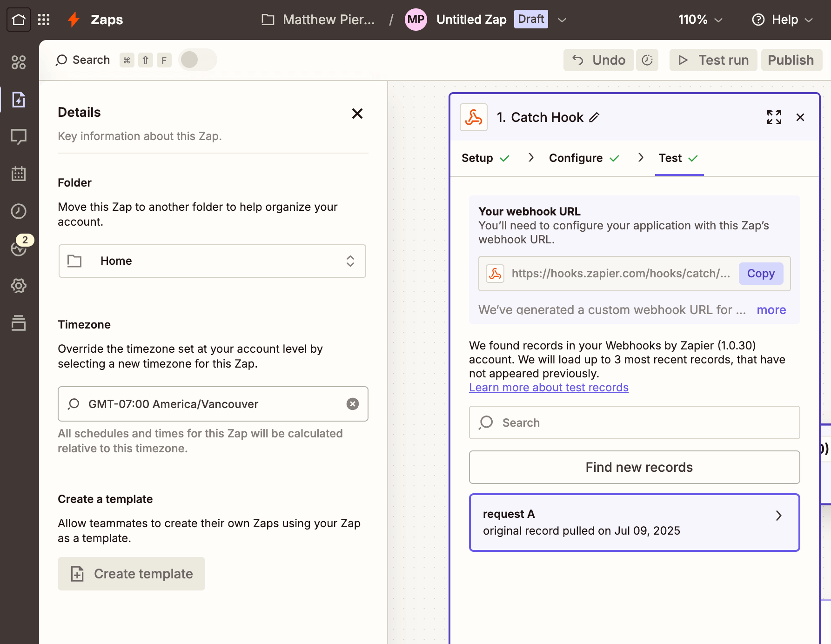Screen dimensions: 831x644
Task: Switch to the Configure tab
Action: (584, 158)
